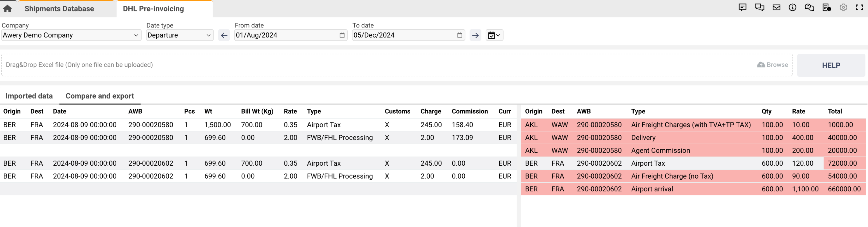Click the Wt column header
The width and height of the screenshot is (868, 227).
[208, 111]
